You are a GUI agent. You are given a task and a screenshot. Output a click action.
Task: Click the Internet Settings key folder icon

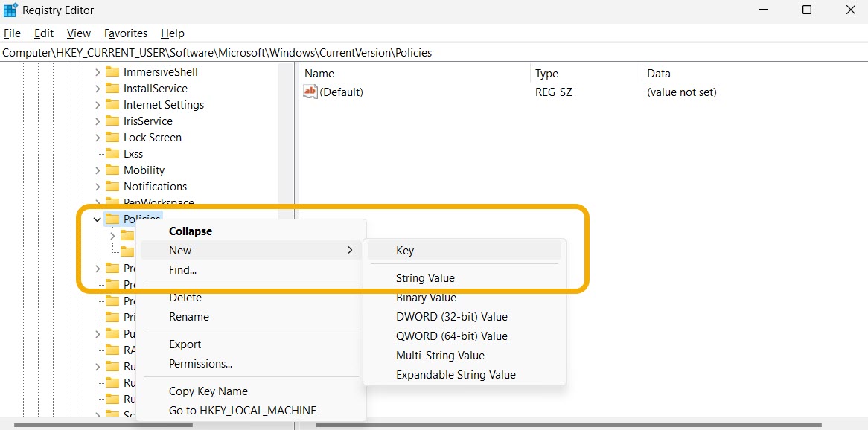(x=113, y=104)
